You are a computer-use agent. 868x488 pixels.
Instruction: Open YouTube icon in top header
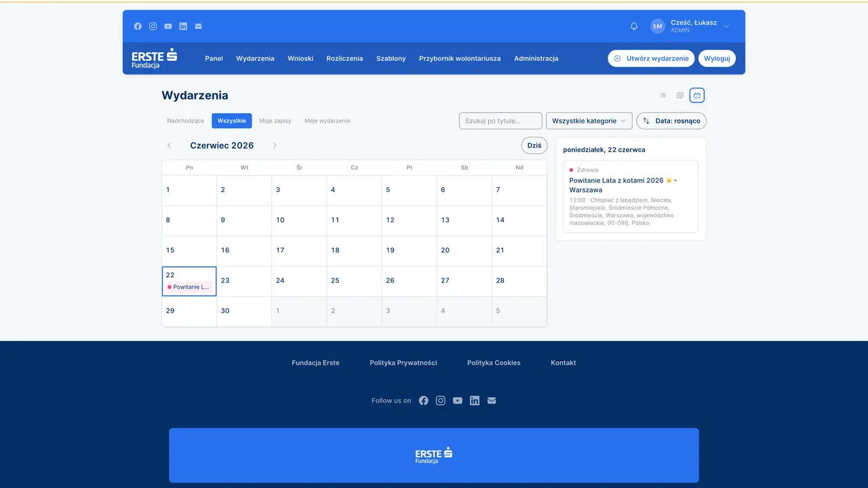pyautogui.click(x=168, y=26)
